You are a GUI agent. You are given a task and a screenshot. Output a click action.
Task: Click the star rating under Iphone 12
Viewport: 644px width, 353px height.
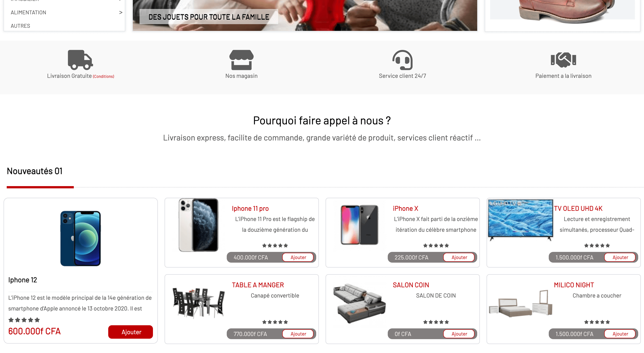(x=24, y=320)
